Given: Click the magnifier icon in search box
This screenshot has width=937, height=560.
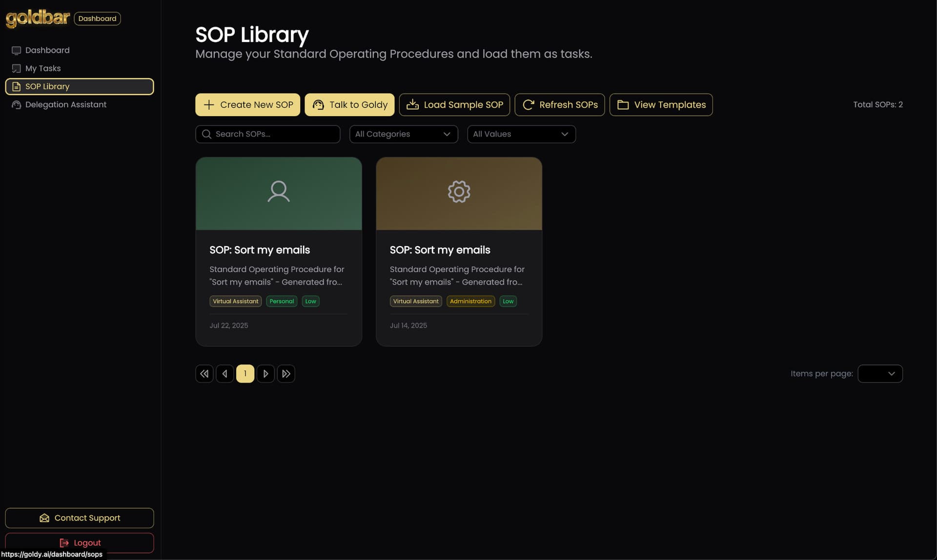Looking at the screenshot, I should (206, 134).
